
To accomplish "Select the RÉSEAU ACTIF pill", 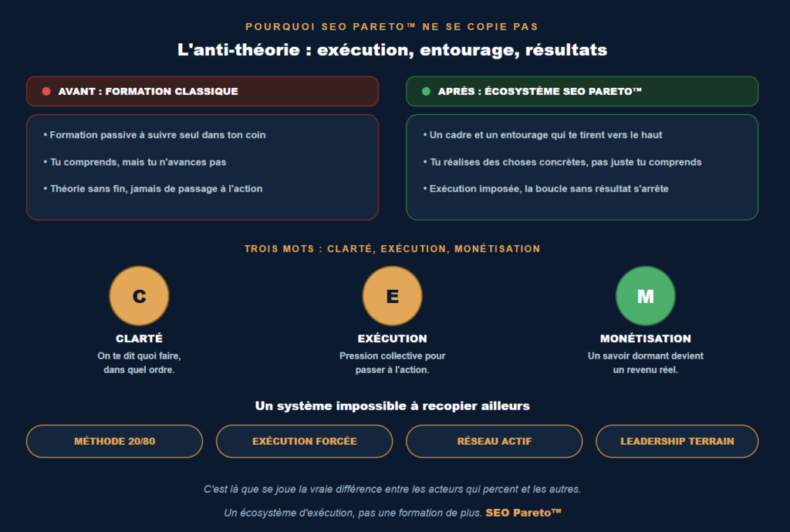I will point(495,441).
